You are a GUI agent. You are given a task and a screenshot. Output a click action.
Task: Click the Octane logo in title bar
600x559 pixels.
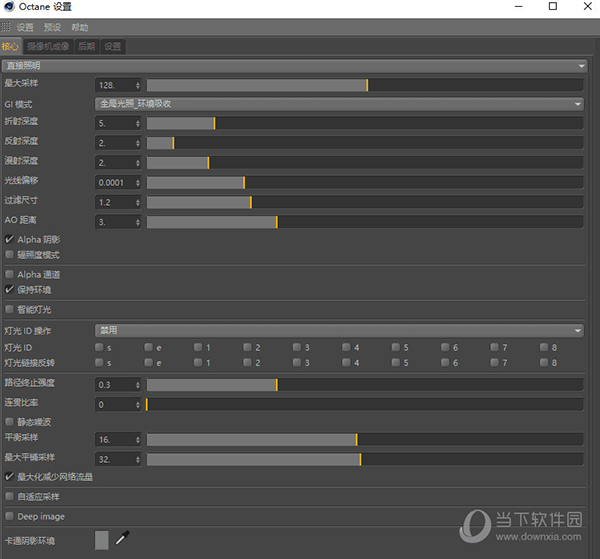[x=9, y=7]
